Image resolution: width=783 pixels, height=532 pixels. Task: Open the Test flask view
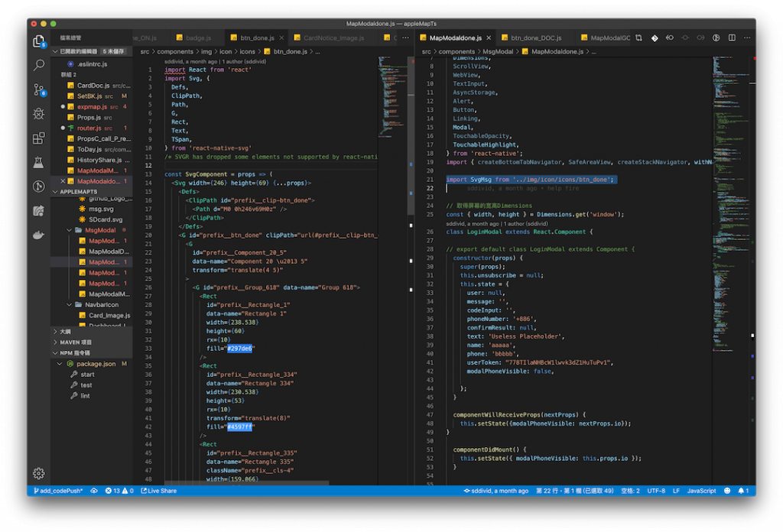(x=38, y=162)
